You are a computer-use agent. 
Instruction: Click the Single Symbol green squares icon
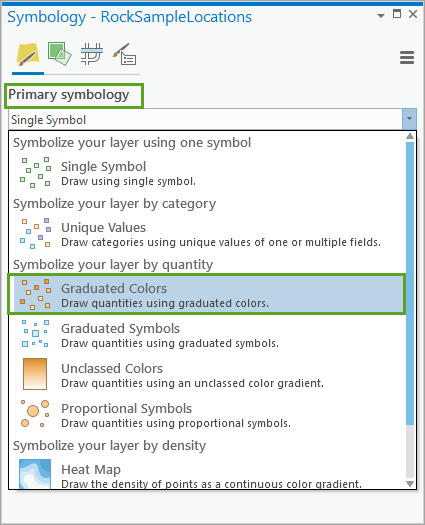click(x=35, y=172)
